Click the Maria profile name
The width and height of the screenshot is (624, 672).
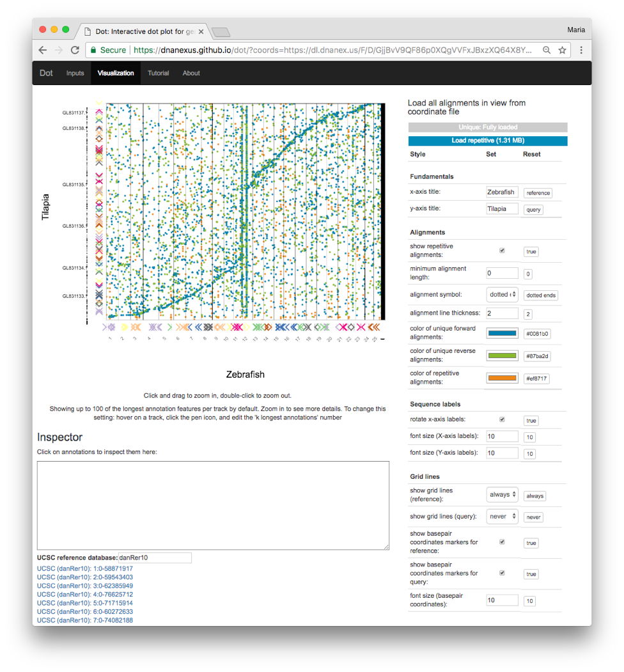576,29
